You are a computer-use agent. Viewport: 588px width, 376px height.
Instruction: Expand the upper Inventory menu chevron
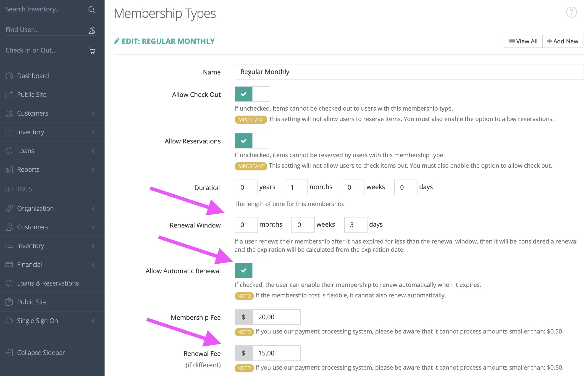pyautogui.click(x=93, y=132)
